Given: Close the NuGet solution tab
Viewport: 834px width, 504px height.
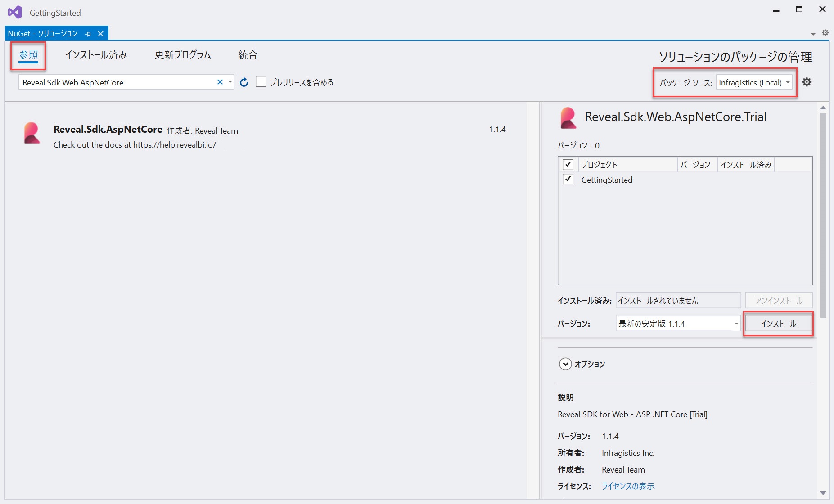Looking at the screenshot, I should pos(101,34).
